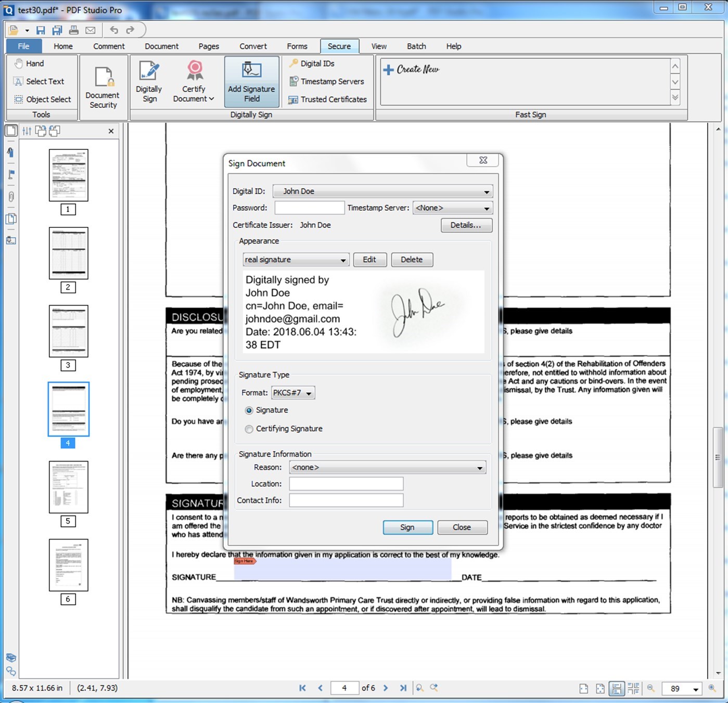Click the Print icon

coord(74,30)
